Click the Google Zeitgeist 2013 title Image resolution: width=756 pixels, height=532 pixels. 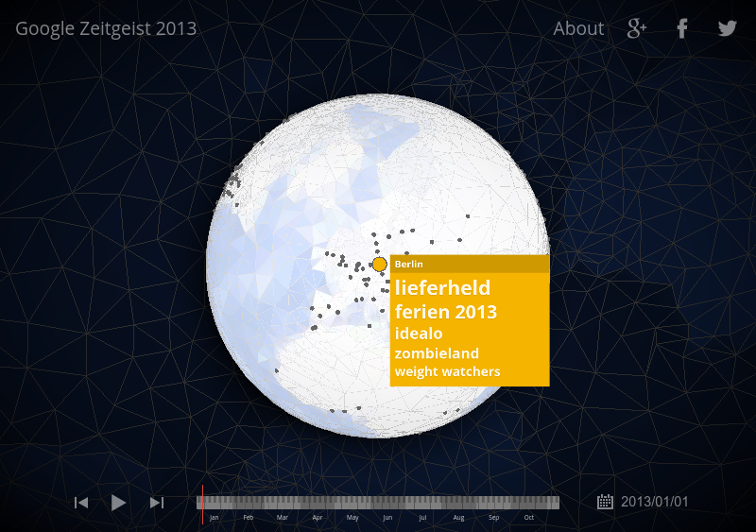[106, 28]
